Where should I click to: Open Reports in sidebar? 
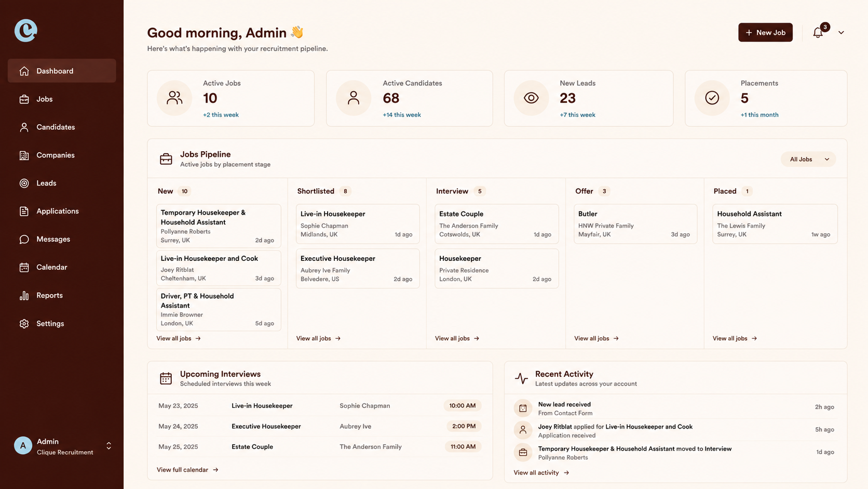click(62, 295)
